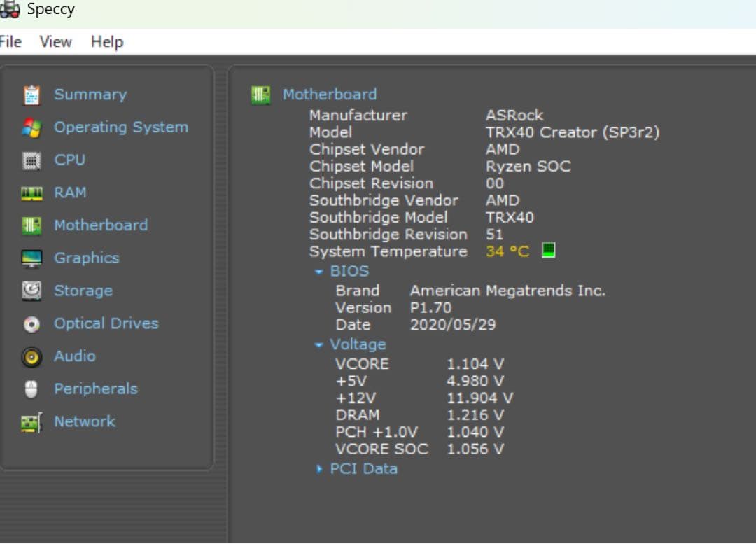The width and height of the screenshot is (756, 544).
Task: Click the Voltage section title
Action: (358, 344)
